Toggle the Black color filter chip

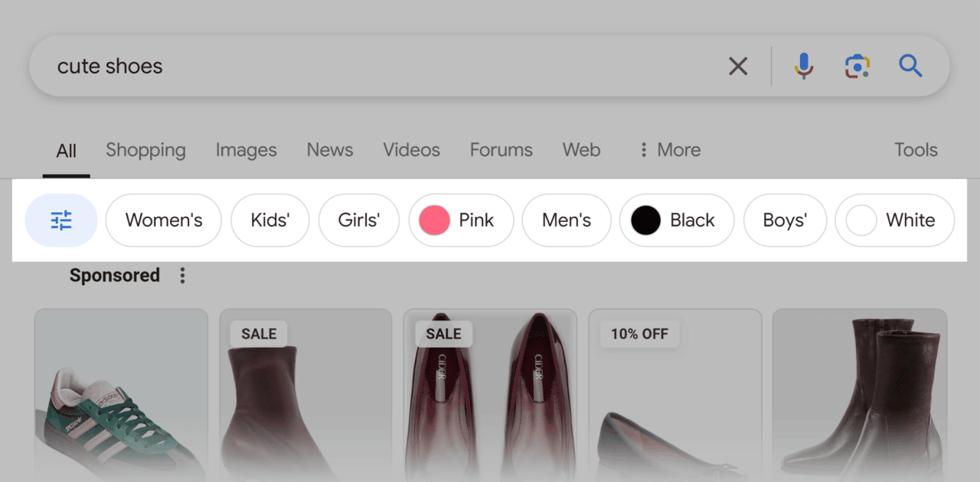(677, 220)
